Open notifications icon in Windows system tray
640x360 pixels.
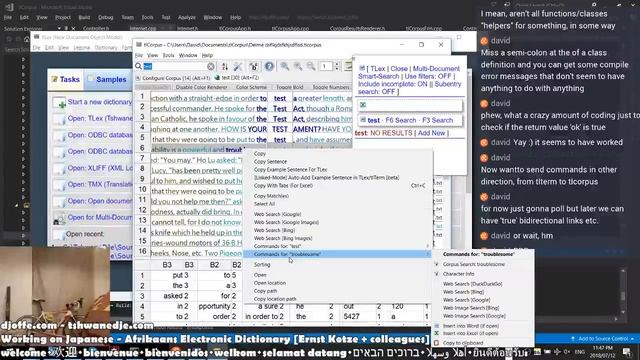click(x=627, y=351)
